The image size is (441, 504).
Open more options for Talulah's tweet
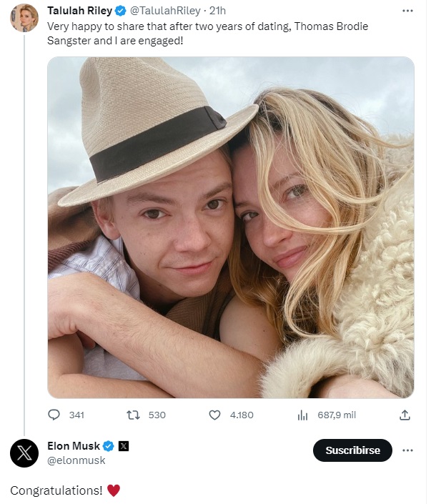[x=407, y=11]
